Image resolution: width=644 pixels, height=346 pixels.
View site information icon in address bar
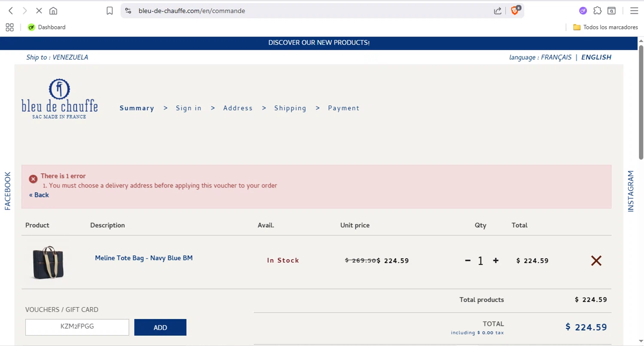point(128,11)
